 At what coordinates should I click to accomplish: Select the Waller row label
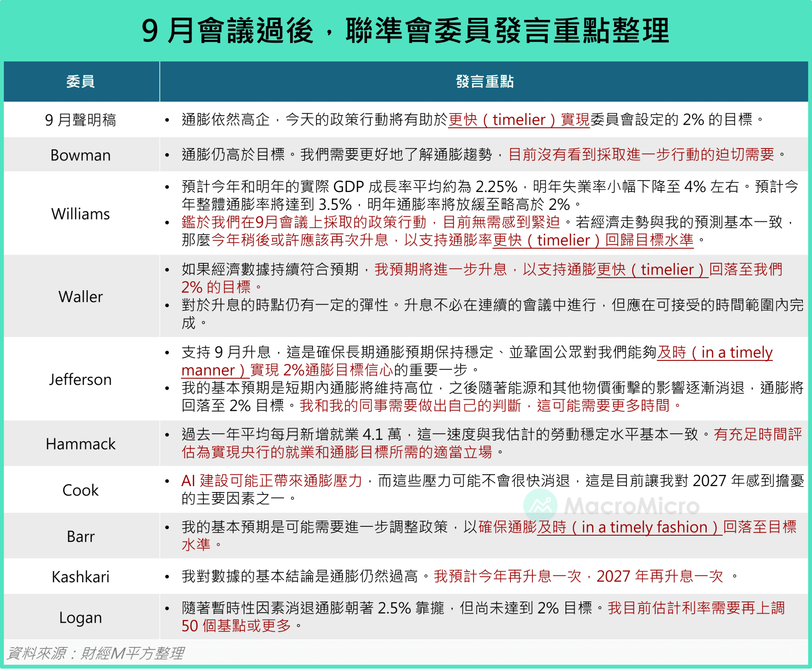click(x=80, y=297)
